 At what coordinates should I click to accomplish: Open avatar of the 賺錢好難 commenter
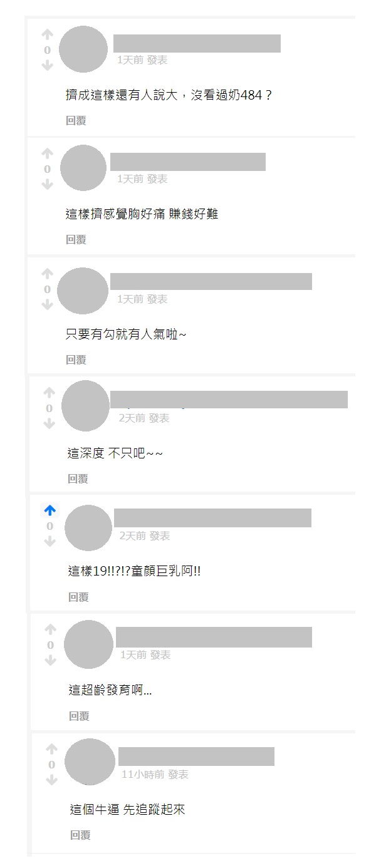[83, 168]
